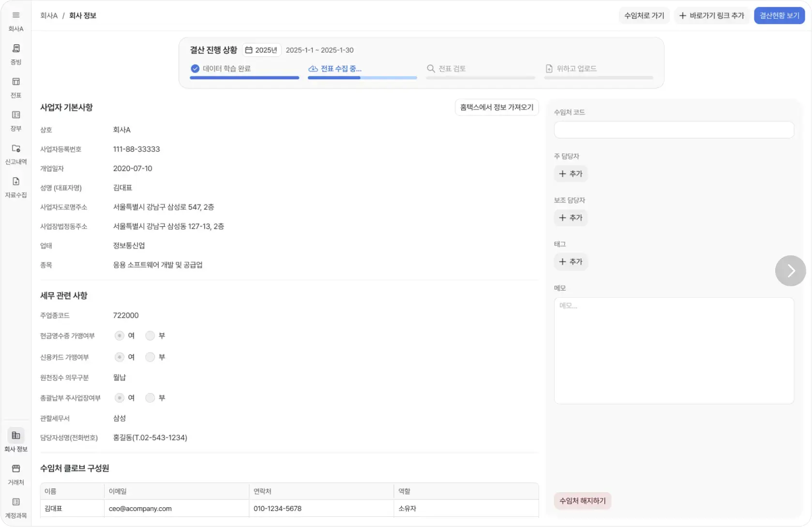Select 부 for 신용카드 가맹여부
812x527 pixels.
tap(150, 357)
